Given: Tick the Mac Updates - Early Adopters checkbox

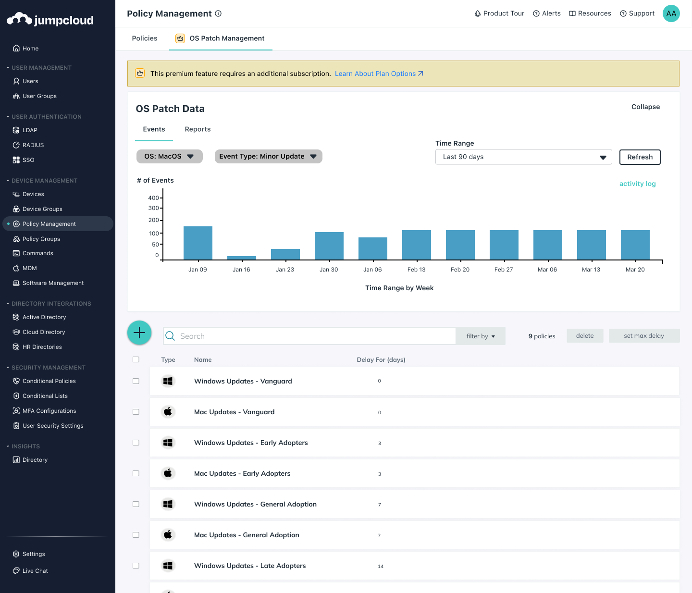Looking at the screenshot, I should pos(136,473).
